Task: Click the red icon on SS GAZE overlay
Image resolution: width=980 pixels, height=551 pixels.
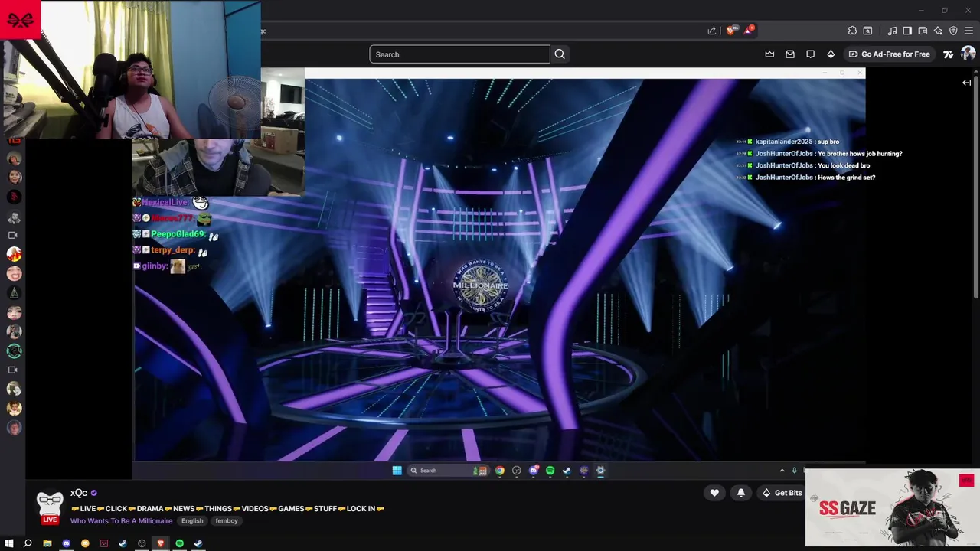Action: pyautogui.click(x=966, y=480)
